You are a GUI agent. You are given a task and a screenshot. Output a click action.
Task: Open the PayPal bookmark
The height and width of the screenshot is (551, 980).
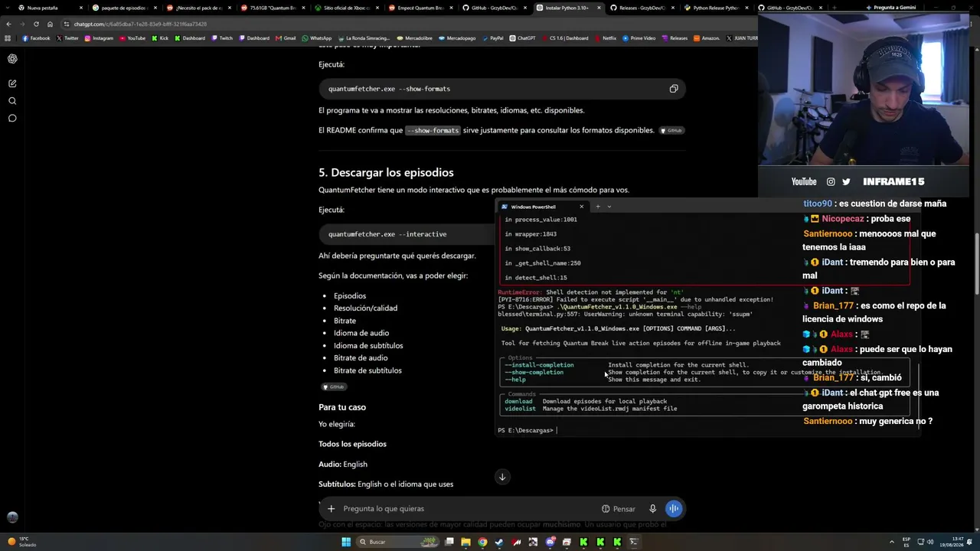(492, 38)
